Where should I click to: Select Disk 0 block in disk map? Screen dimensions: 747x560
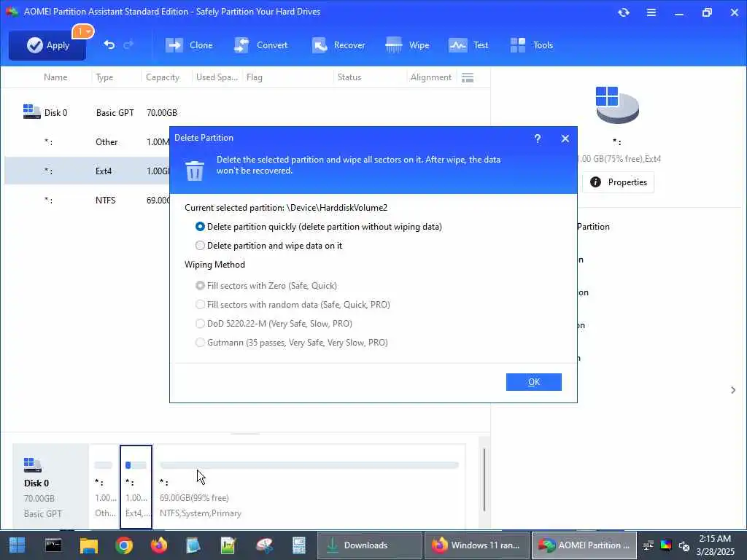click(50, 486)
